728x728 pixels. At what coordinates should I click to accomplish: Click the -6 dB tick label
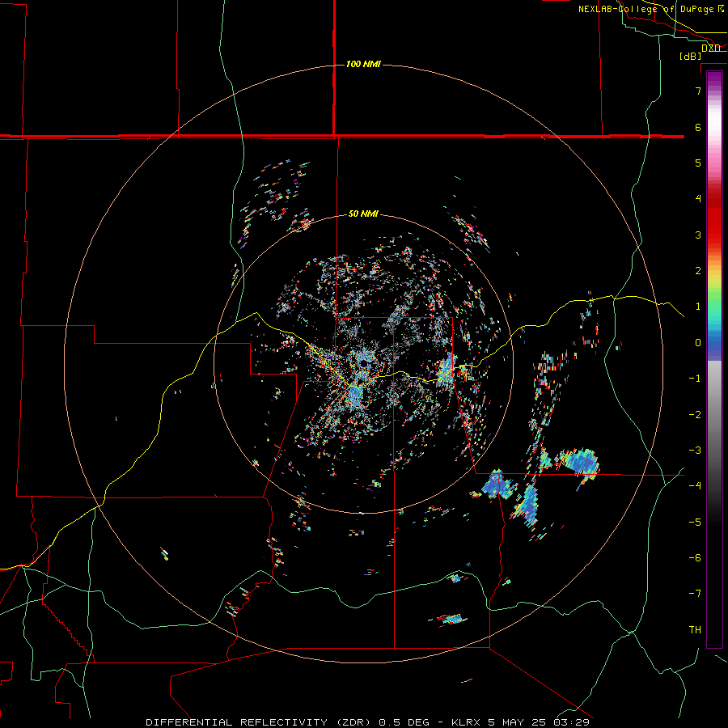tap(695, 558)
